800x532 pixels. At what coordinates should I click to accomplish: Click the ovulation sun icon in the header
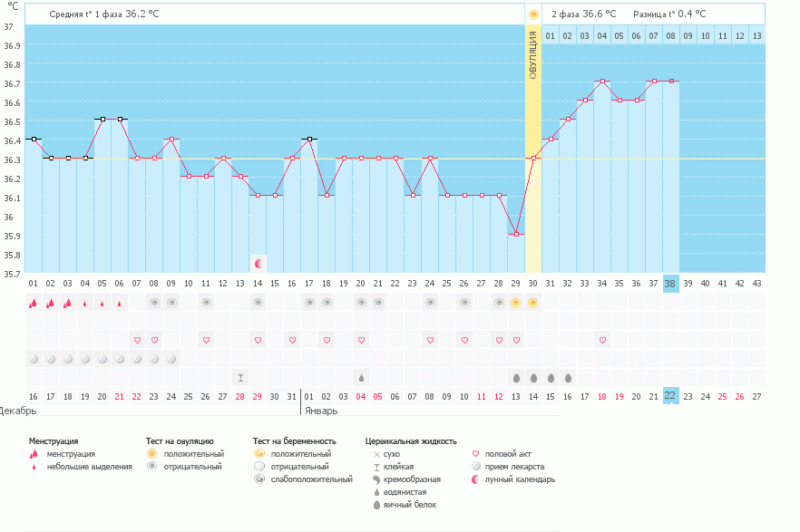point(533,15)
